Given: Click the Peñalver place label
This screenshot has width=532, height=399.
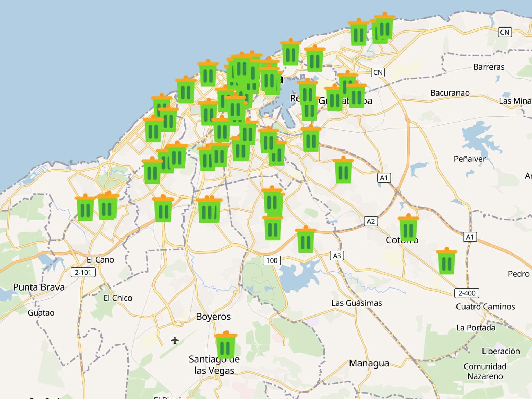Looking at the screenshot, I should [x=470, y=159].
